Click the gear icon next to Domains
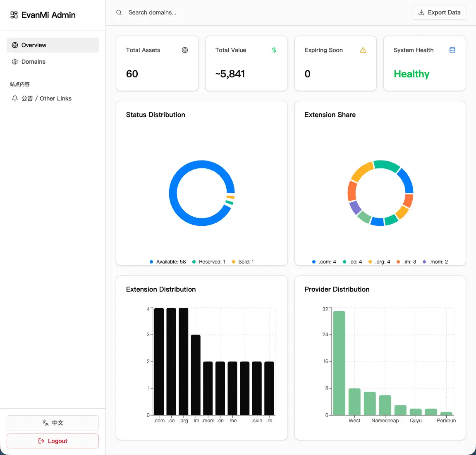 (x=15, y=62)
